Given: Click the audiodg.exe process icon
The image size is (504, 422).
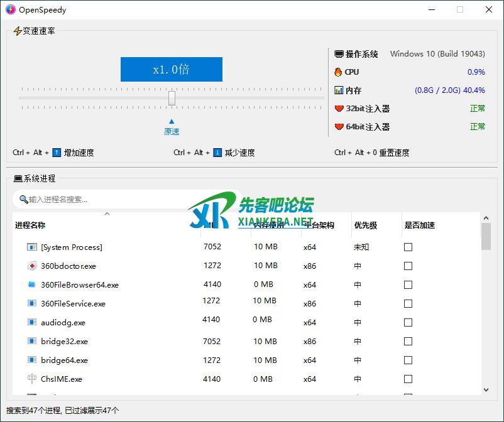Looking at the screenshot, I should (x=32, y=322).
